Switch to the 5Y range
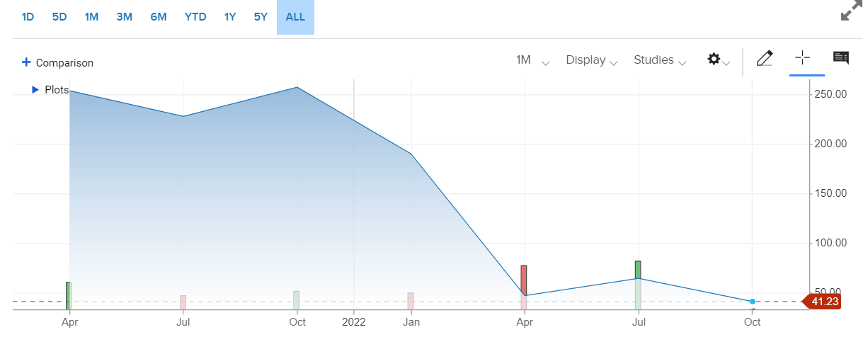The height and width of the screenshot is (337, 868). 261,17
